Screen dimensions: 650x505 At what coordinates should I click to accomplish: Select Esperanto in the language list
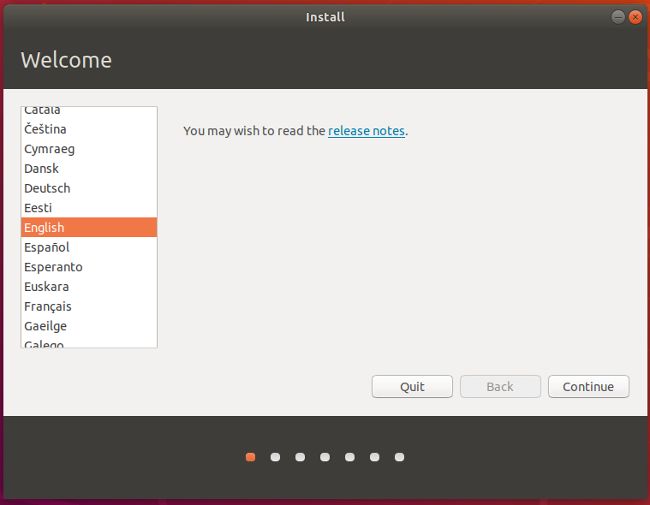click(89, 267)
